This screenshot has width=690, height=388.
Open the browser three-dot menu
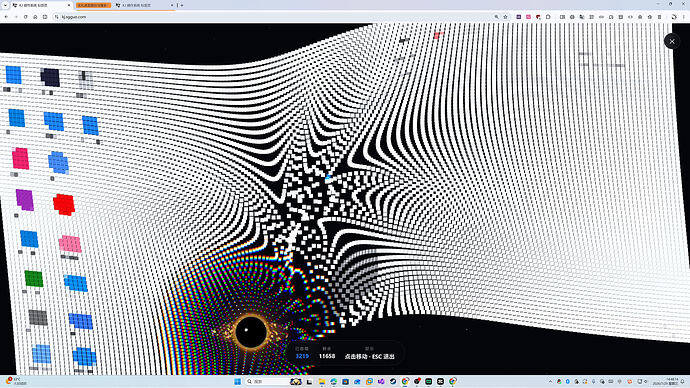tap(684, 17)
